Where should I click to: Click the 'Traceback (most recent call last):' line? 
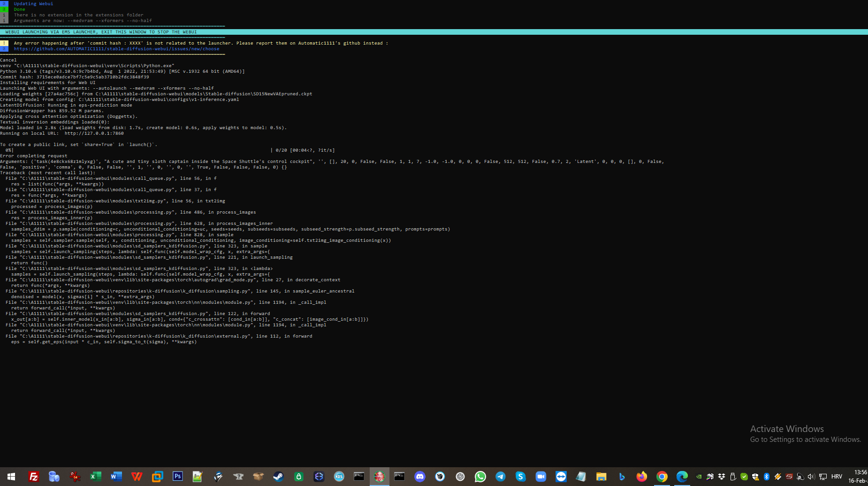tap(48, 173)
